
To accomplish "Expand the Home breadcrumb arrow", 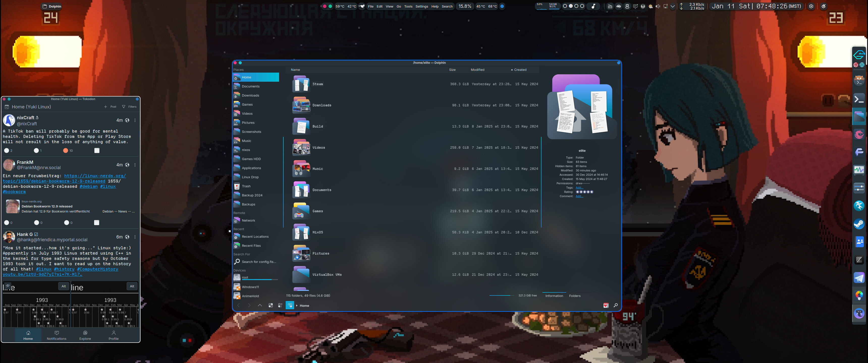I will [297, 306].
